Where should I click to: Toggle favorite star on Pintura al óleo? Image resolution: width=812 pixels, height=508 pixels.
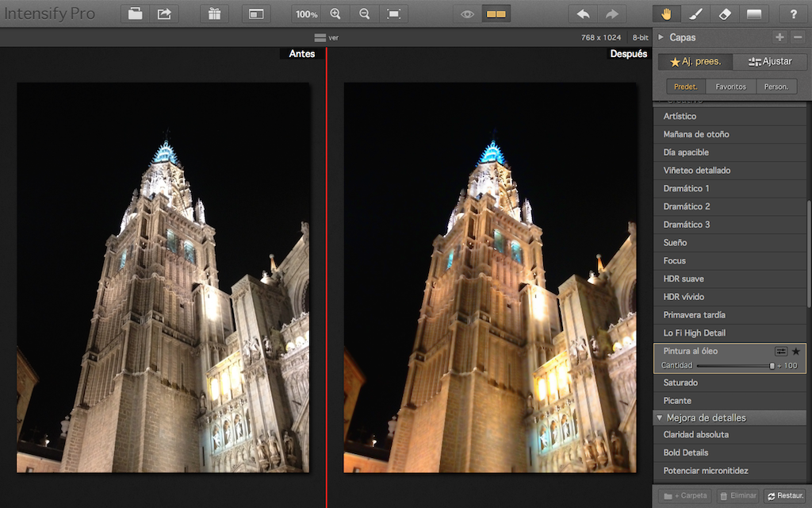[796, 351]
